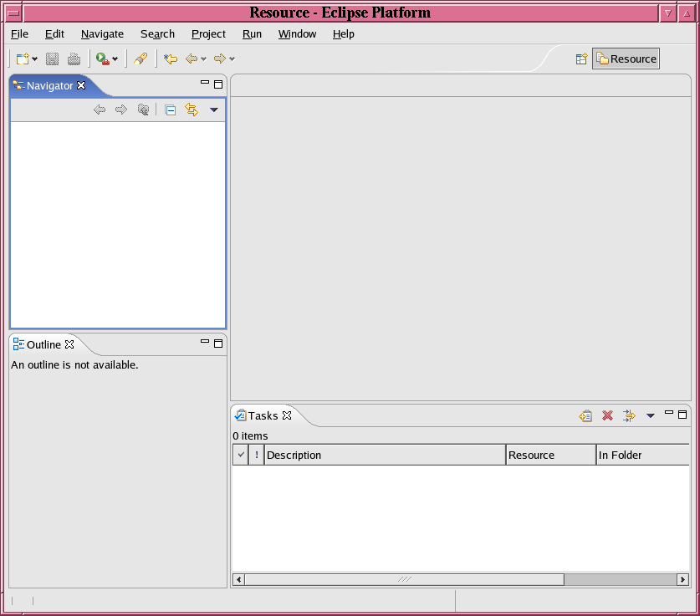The image size is (700, 616).
Task: Click the Last Edit Location icon
Action: [x=171, y=59]
